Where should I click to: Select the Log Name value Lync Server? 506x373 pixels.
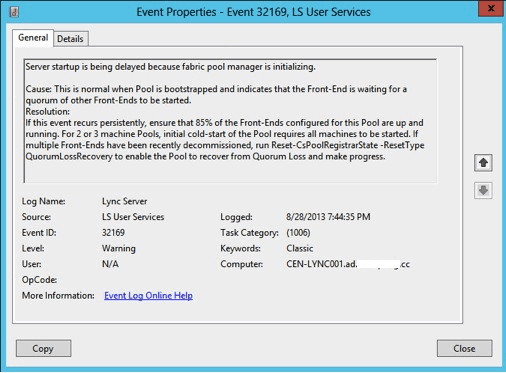[124, 201]
